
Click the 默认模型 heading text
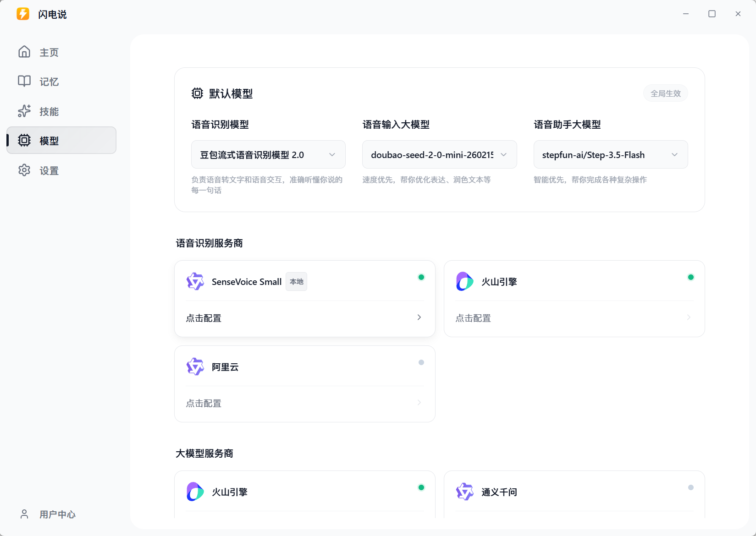pyautogui.click(x=231, y=93)
